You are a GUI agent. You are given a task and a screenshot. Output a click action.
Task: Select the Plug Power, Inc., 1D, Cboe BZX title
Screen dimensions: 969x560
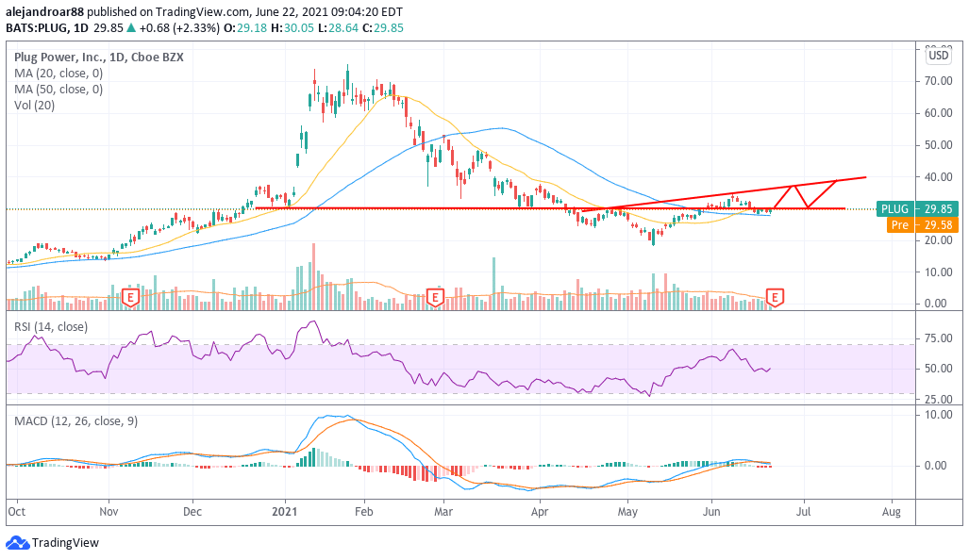click(x=99, y=57)
